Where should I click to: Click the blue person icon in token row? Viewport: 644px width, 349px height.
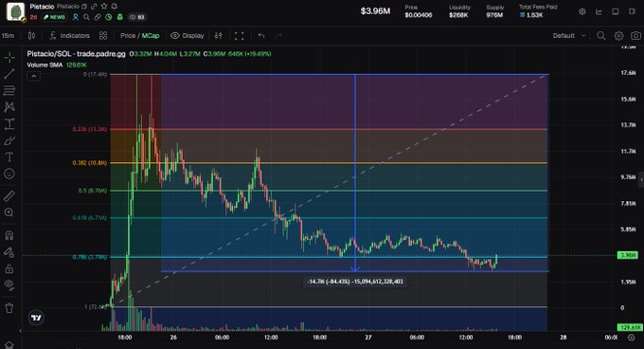click(76, 17)
